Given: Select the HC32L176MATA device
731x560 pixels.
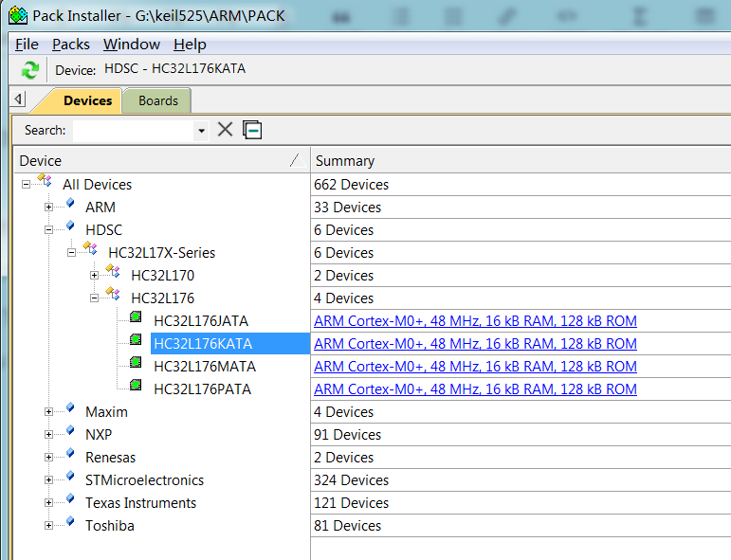Looking at the screenshot, I should point(205,367).
